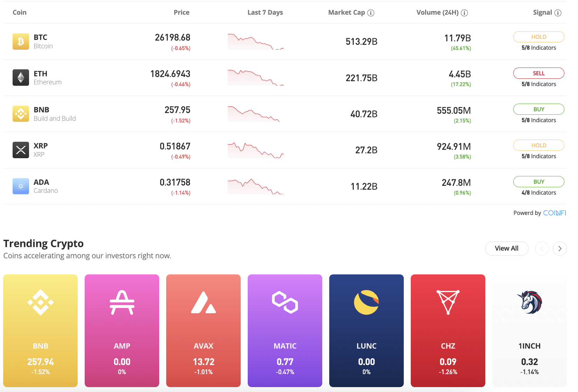
Task: Click the Trending Crypto heading
Action: (43, 243)
